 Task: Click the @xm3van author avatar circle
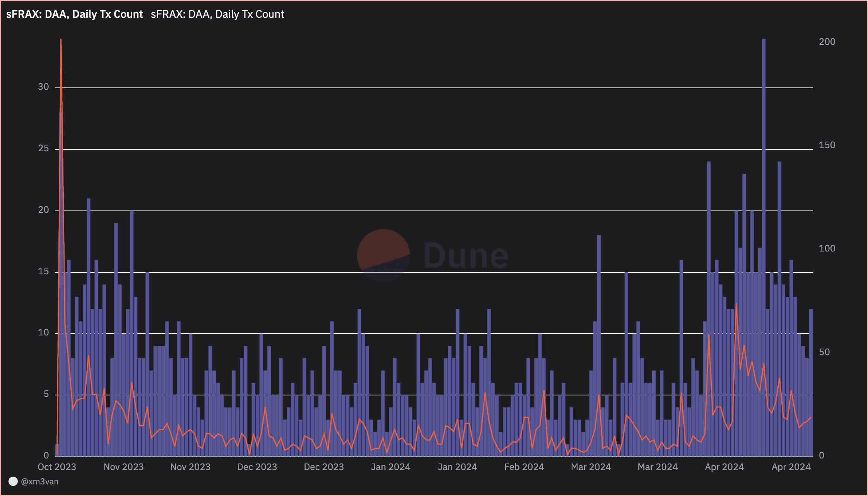pyautogui.click(x=13, y=481)
